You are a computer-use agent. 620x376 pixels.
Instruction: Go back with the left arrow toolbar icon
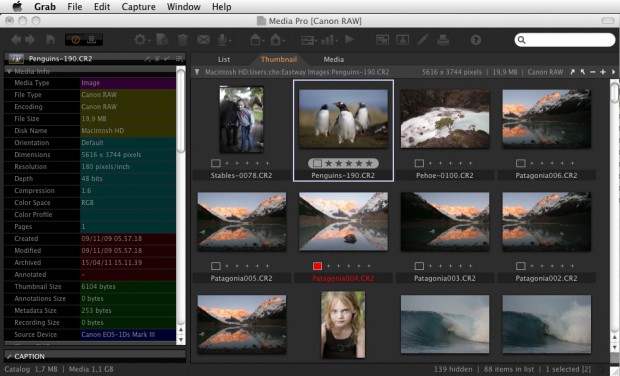tap(16, 40)
